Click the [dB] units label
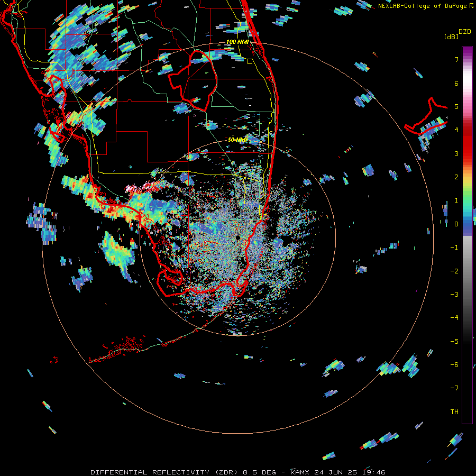 (x=451, y=36)
